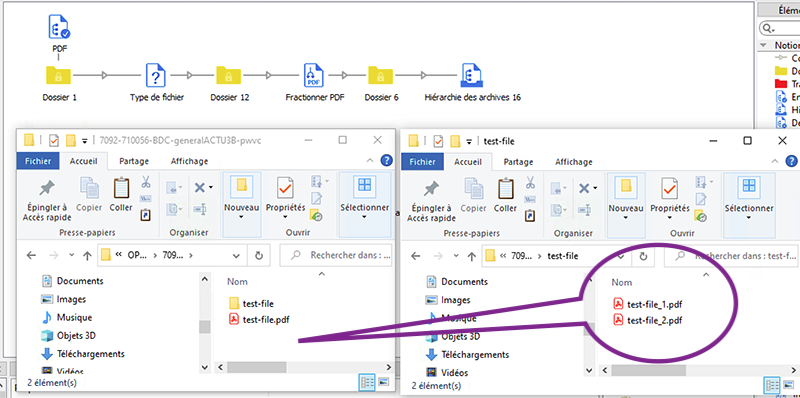Select the Dossier 1 folder node
The image size is (800, 398).
[59, 76]
